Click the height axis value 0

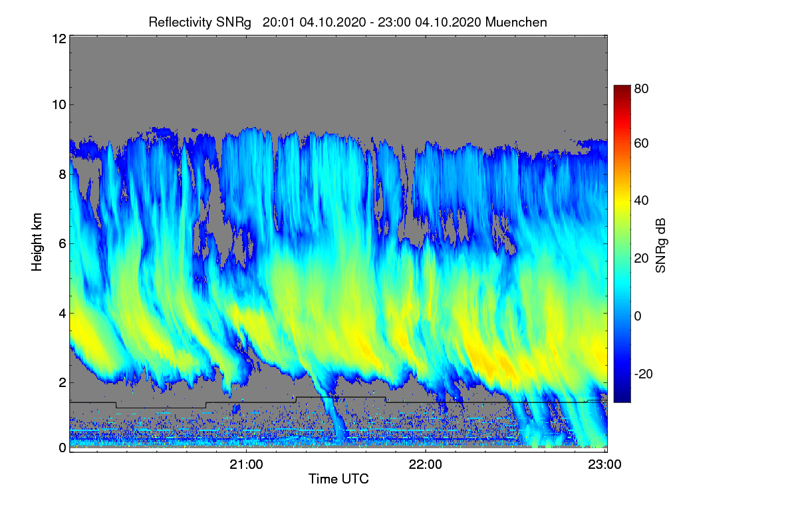click(61, 448)
